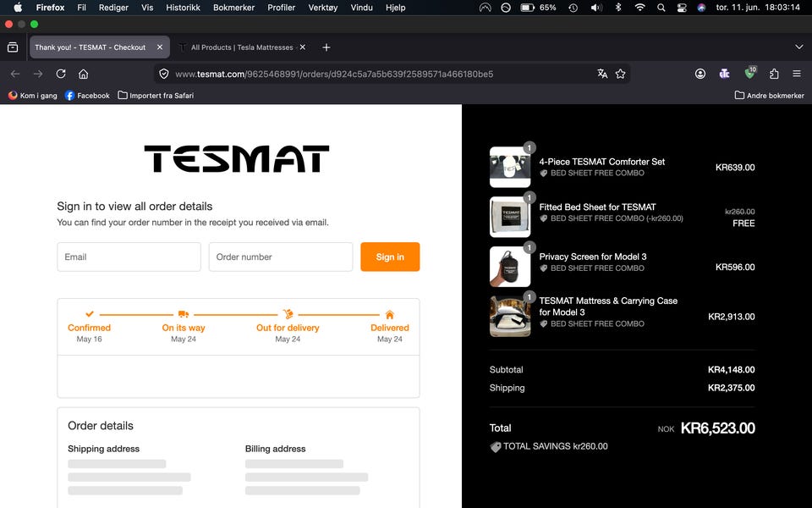Viewport: 812px width, 508px height.
Task: Open the Time Machine menu bar icon
Action: click(x=573, y=8)
